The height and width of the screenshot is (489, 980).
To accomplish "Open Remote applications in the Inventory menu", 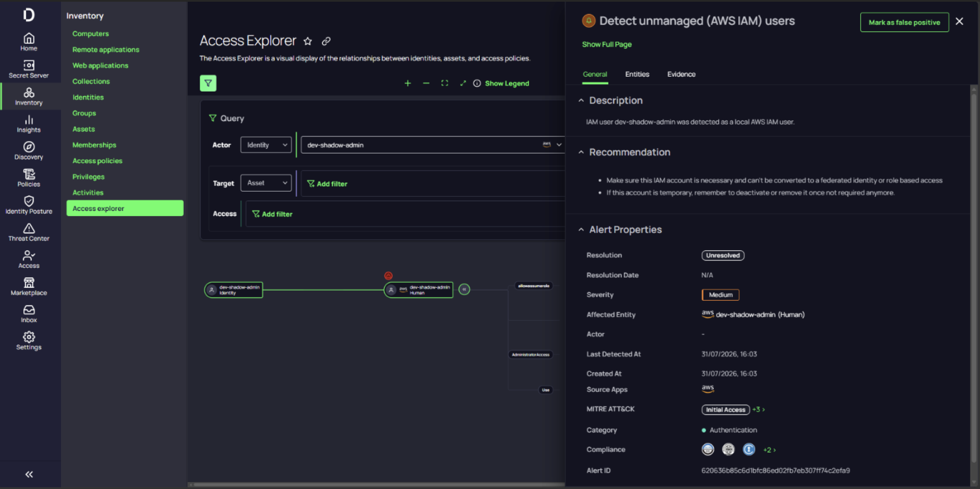I will point(106,50).
